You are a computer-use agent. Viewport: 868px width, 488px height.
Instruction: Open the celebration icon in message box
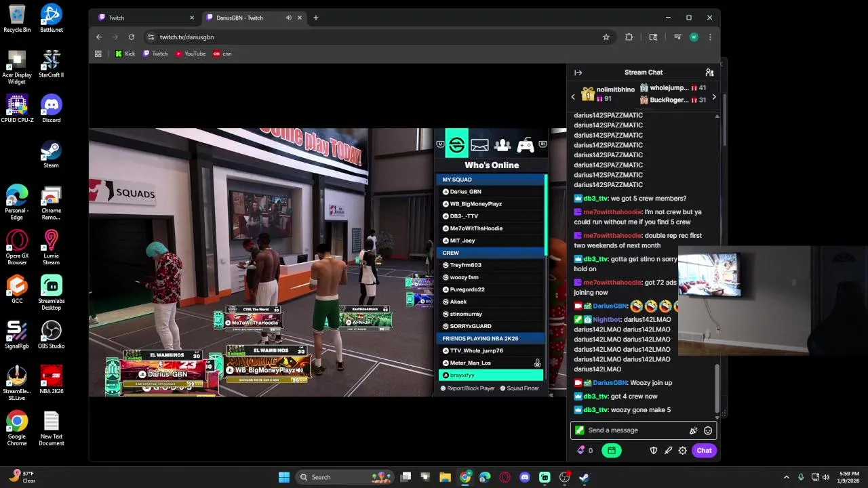pos(693,430)
